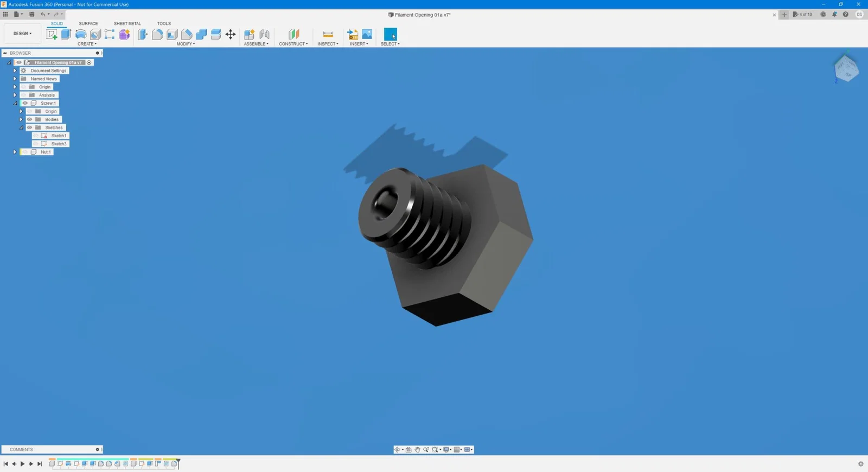Select the Fillet tool
This screenshot has height=472, width=868.
click(157, 34)
